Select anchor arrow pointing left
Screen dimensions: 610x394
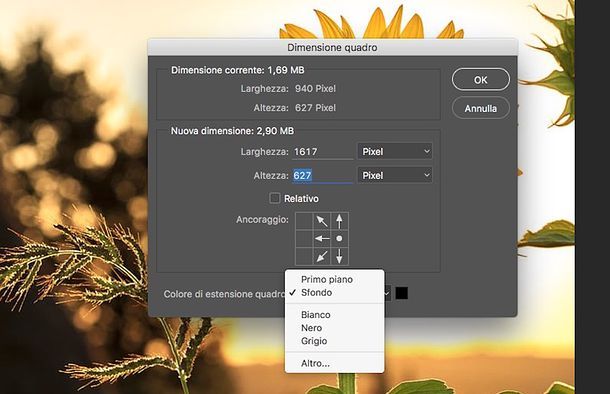click(x=322, y=238)
